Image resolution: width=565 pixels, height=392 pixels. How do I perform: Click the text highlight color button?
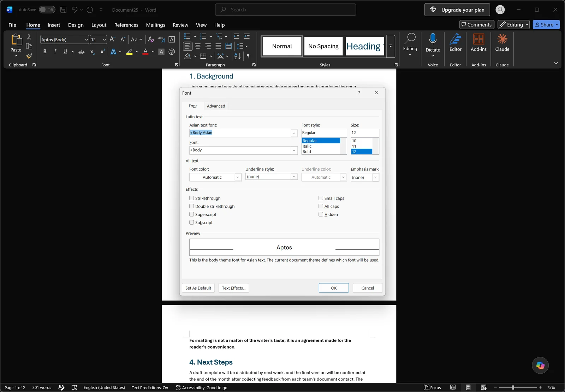pos(130,52)
